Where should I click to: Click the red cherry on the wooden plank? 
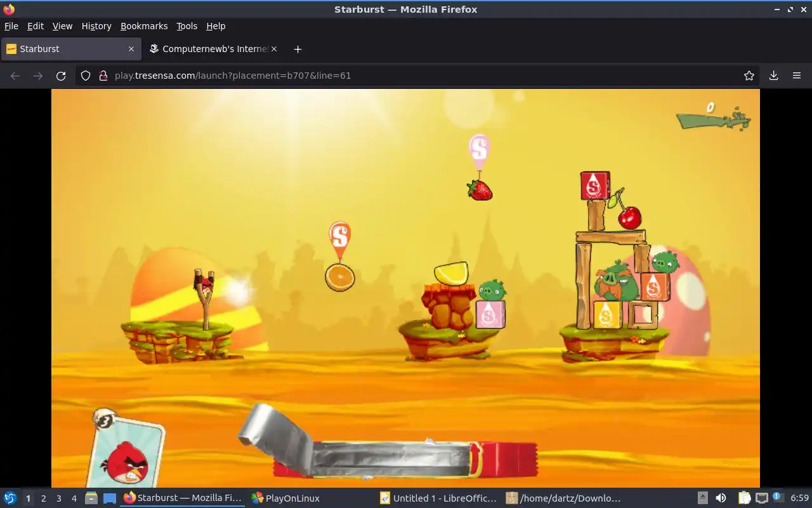[630, 218]
